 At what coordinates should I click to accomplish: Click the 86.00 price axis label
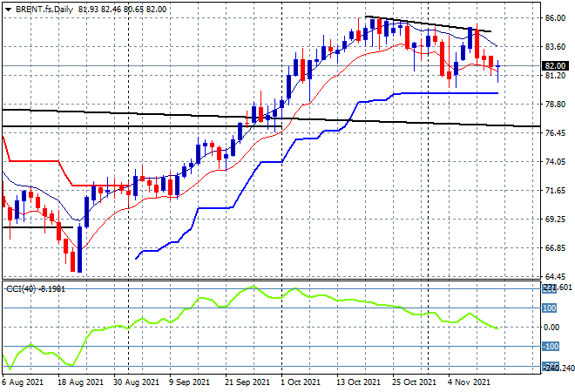pyautogui.click(x=555, y=17)
